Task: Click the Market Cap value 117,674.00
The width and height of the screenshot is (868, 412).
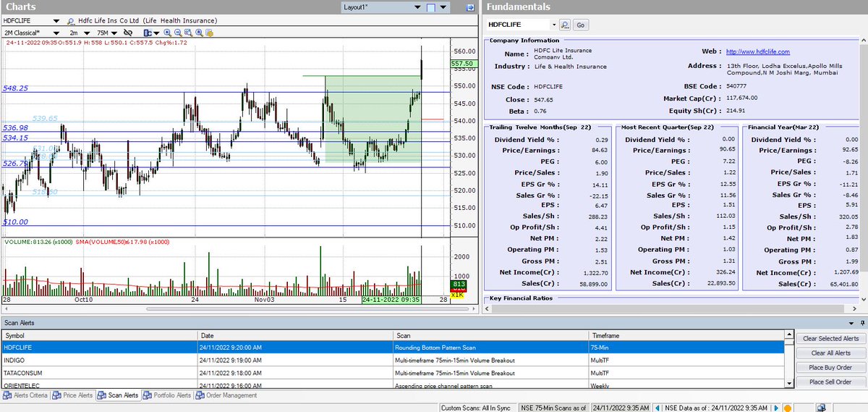Action: pyautogui.click(x=746, y=98)
